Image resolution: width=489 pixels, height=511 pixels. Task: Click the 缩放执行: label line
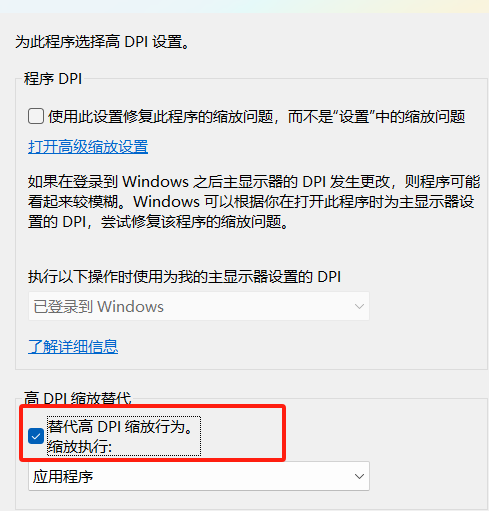(x=80, y=447)
